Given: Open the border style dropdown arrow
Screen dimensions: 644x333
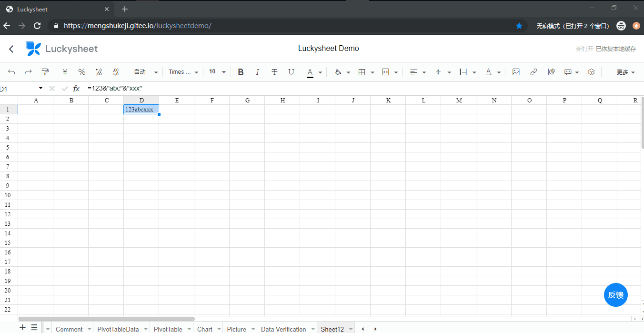Looking at the screenshot, I should click(x=372, y=72).
